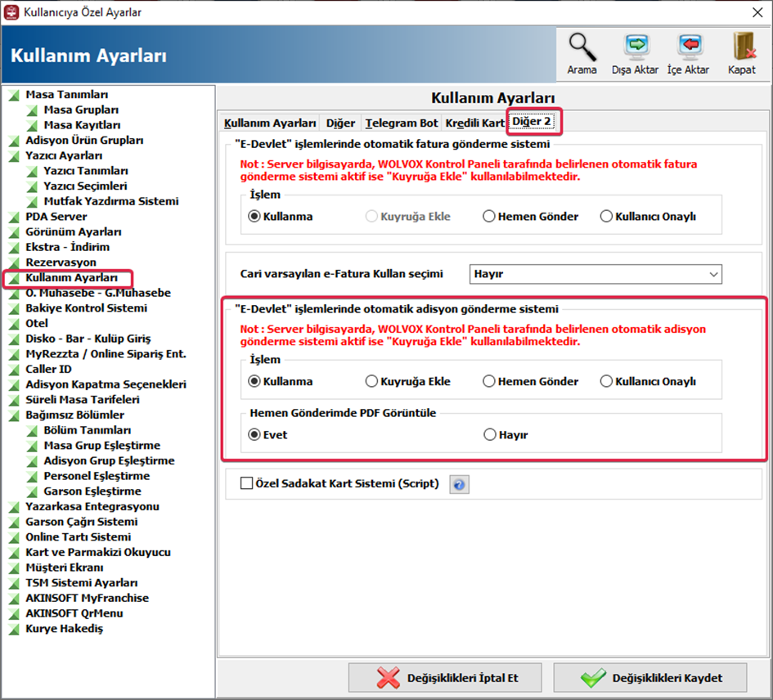Click the help icon beside Özel Sadakat Kart
773x700 pixels.
pos(459,485)
